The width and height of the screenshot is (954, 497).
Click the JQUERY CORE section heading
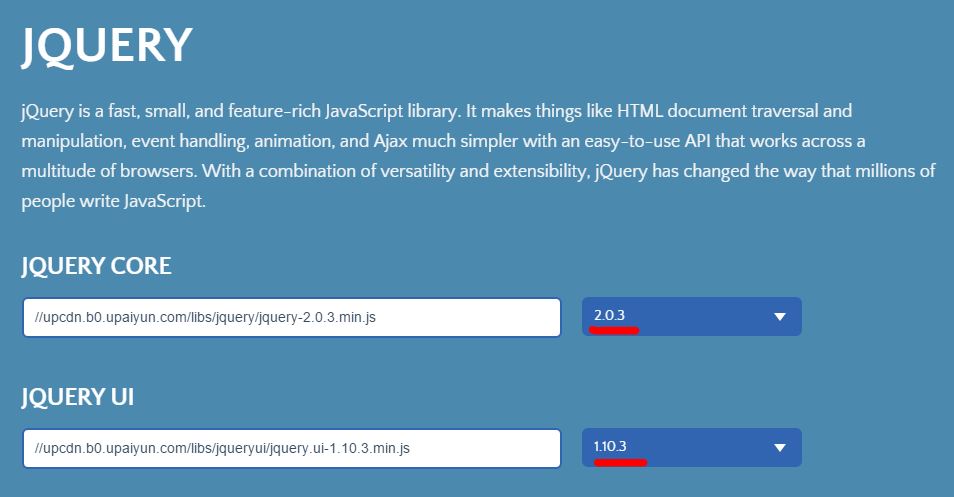click(x=96, y=266)
